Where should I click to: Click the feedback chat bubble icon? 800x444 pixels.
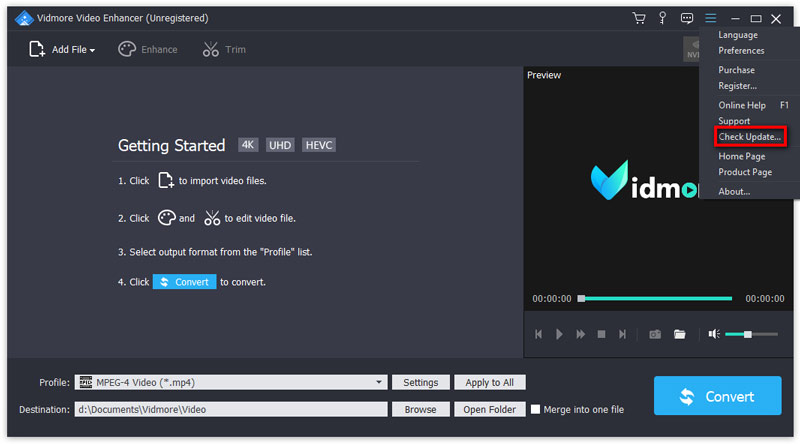click(687, 18)
